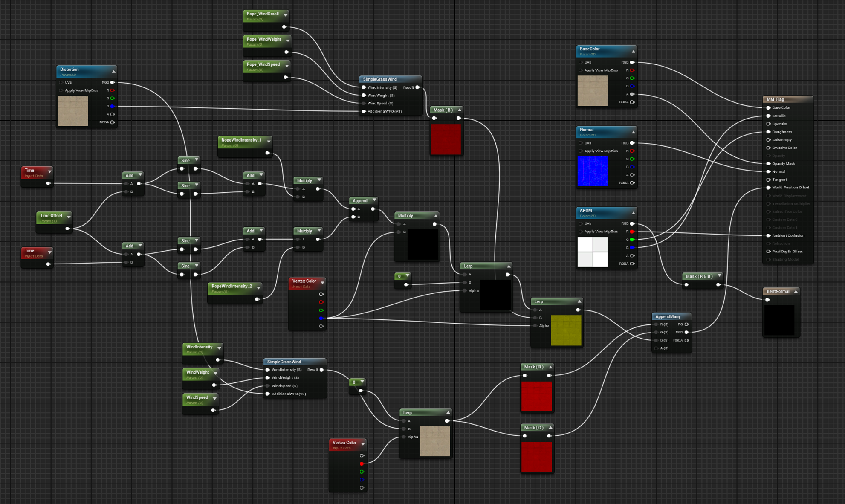
Task: Select the Time Offset parameter node title
Action: pyautogui.click(x=51, y=216)
